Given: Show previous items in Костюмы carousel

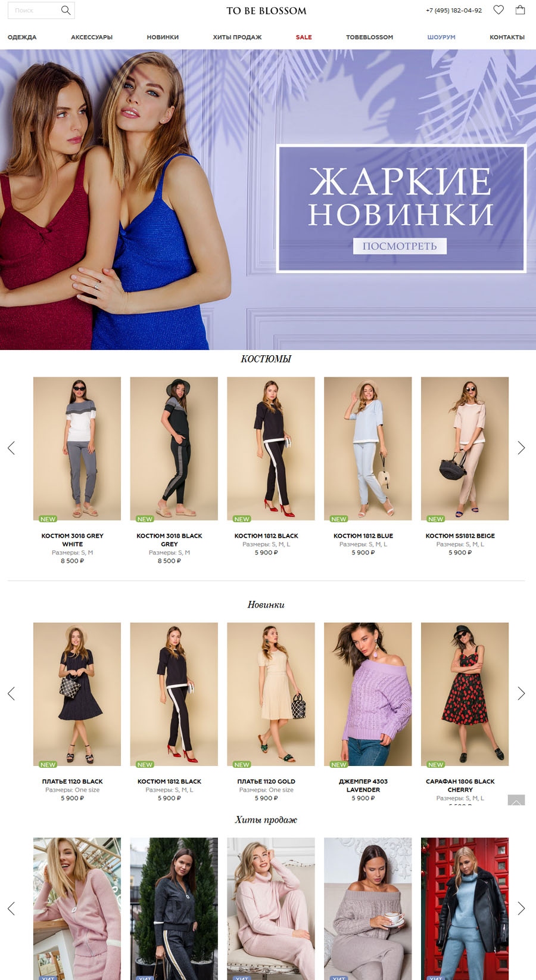Looking at the screenshot, I should [11, 448].
